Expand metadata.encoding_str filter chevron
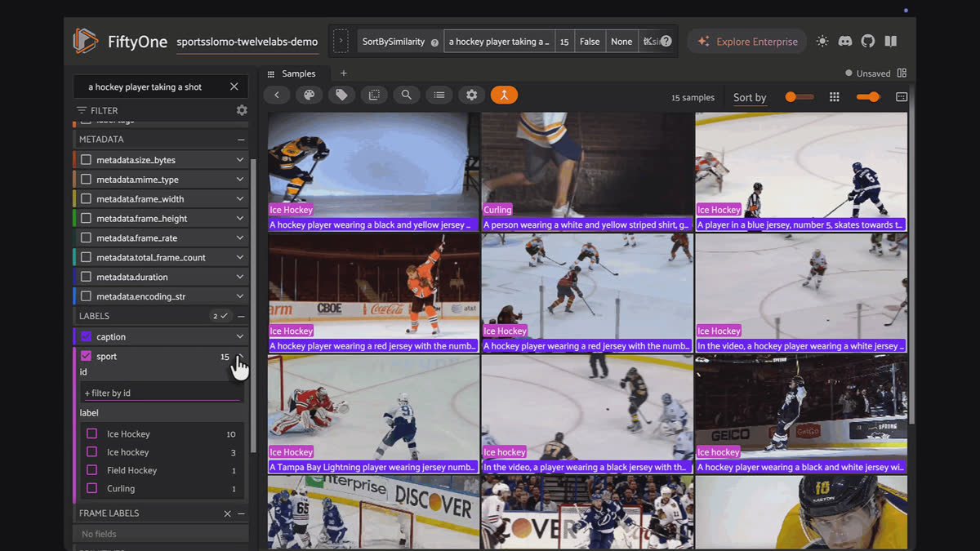 tap(240, 296)
